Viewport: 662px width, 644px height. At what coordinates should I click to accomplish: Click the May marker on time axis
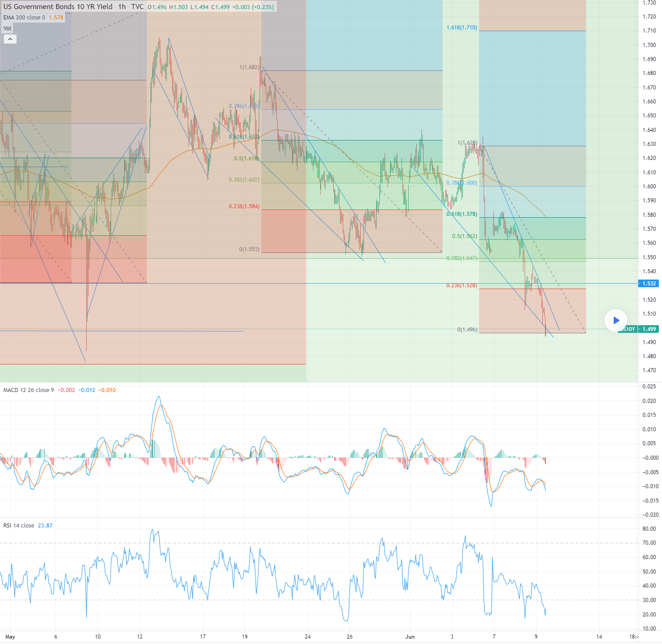pyautogui.click(x=10, y=637)
